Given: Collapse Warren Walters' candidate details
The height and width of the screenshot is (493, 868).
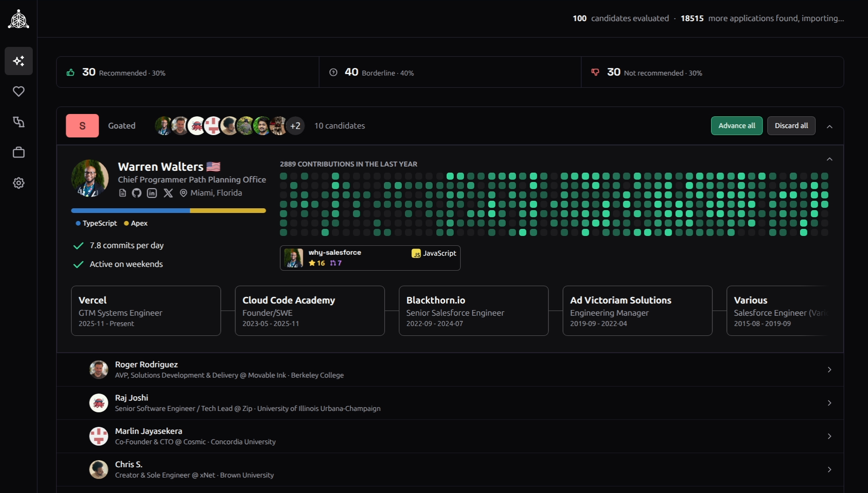Looking at the screenshot, I should tap(830, 159).
